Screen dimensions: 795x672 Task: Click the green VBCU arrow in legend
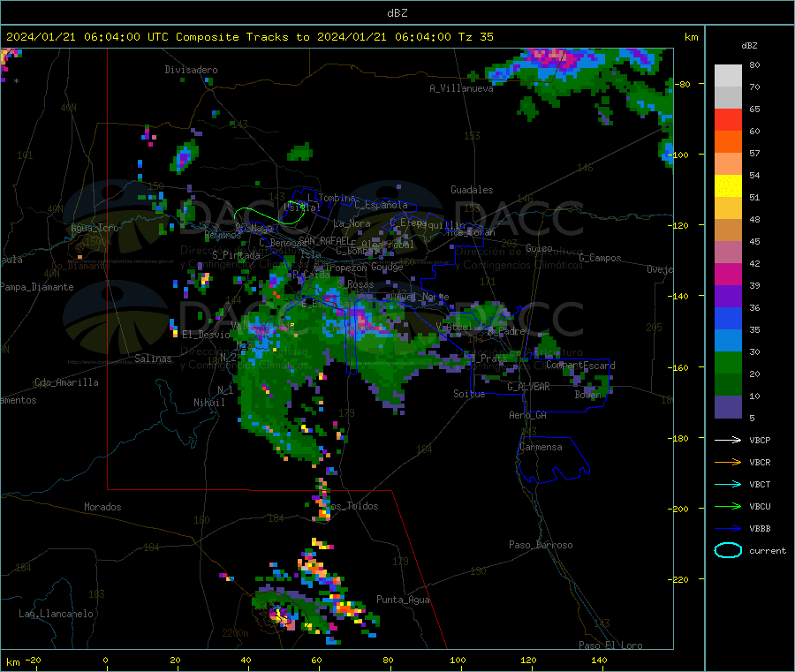(728, 506)
